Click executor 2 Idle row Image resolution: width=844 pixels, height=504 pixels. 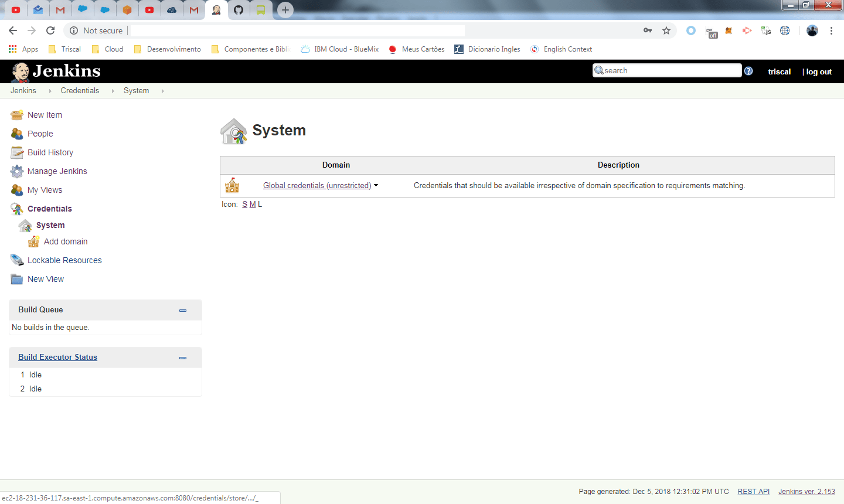[105, 389]
